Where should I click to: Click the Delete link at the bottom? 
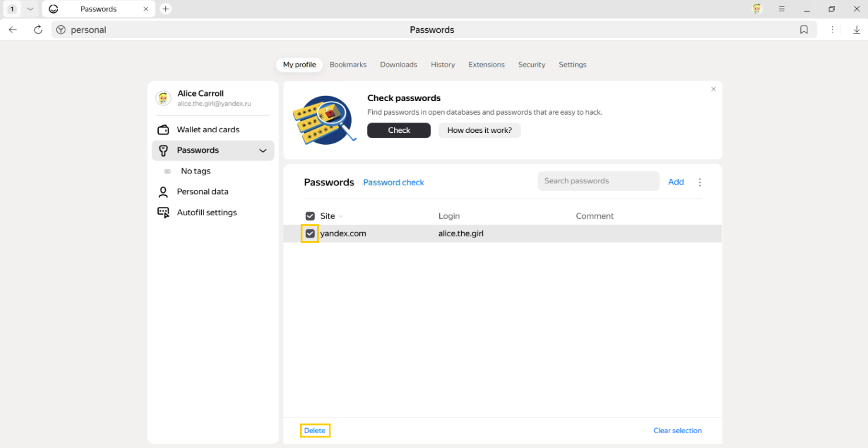(x=315, y=430)
